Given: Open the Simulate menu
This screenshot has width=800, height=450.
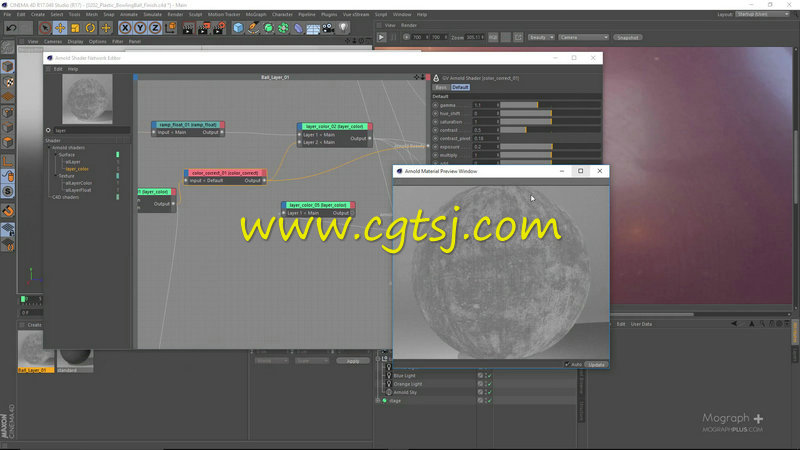Looking at the screenshot, I should tap(152, 14).
